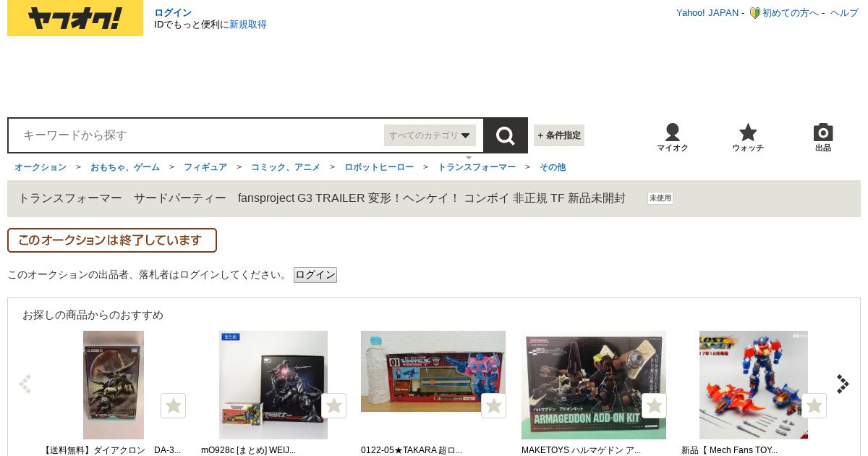Click the beginner leaf icon near 初めての方へ
The width and height of the screenshot is (868, 456).
754,13
